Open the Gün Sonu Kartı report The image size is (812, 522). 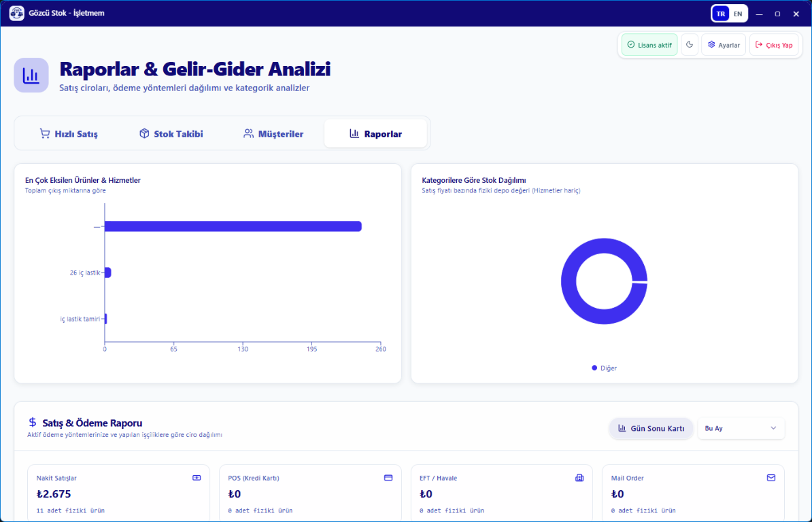point(651,428)
